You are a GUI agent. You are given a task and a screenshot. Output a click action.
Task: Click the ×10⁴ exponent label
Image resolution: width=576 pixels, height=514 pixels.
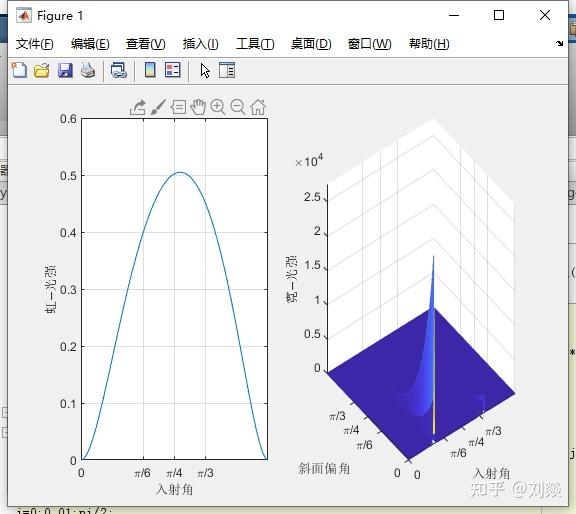309,161
